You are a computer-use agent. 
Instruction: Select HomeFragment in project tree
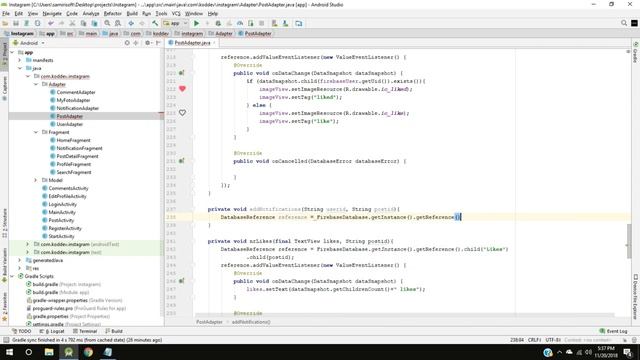73,140
